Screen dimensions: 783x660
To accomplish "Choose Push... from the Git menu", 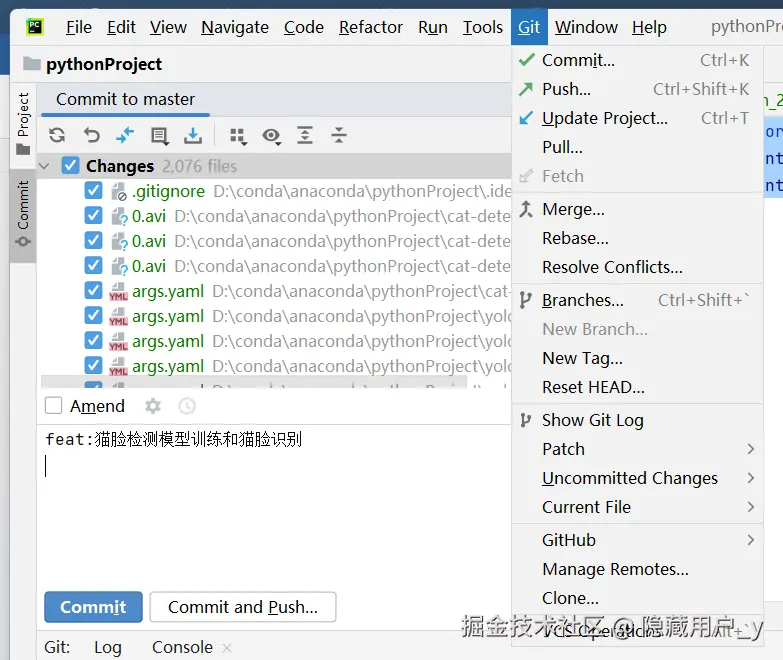I will pyautogui.click(x=638, y=89).
